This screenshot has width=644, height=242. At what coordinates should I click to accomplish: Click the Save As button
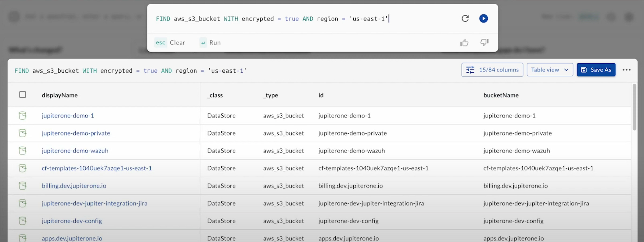tap(596, 70)
